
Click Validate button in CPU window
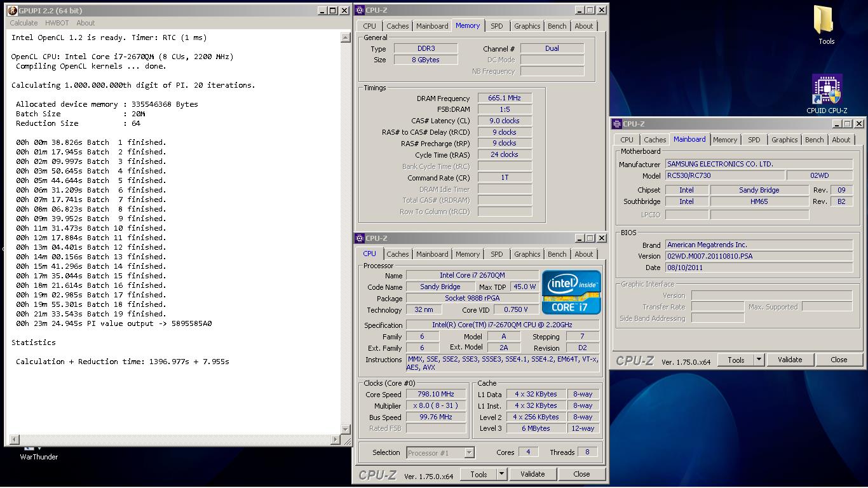tap(532, 474)
